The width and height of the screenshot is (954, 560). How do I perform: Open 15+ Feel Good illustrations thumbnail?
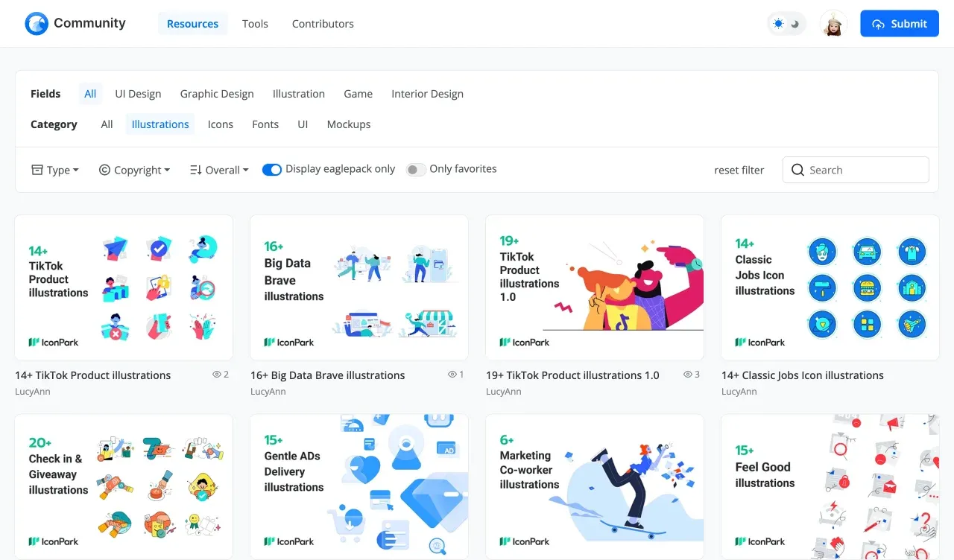[830, 487]
